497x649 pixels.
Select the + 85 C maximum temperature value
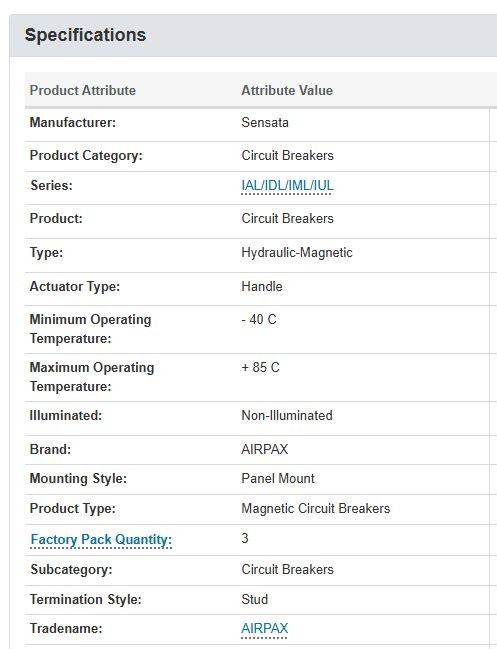(261, 368)
